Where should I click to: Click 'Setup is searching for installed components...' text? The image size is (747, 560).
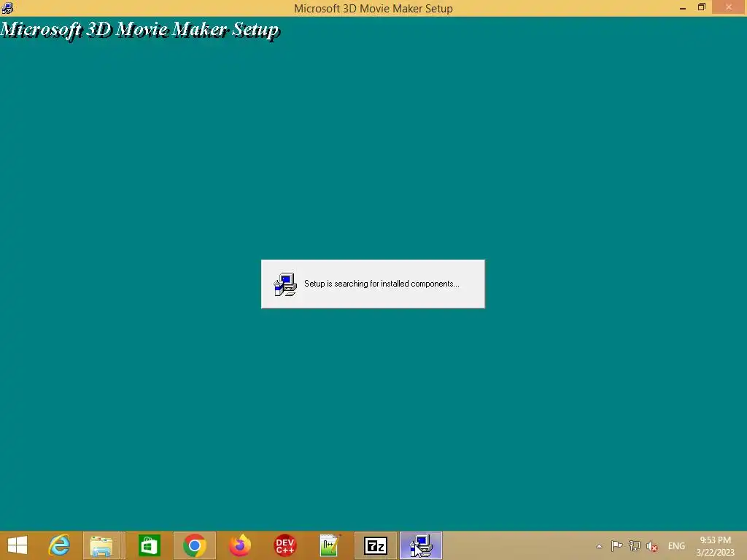click(382, 284)
